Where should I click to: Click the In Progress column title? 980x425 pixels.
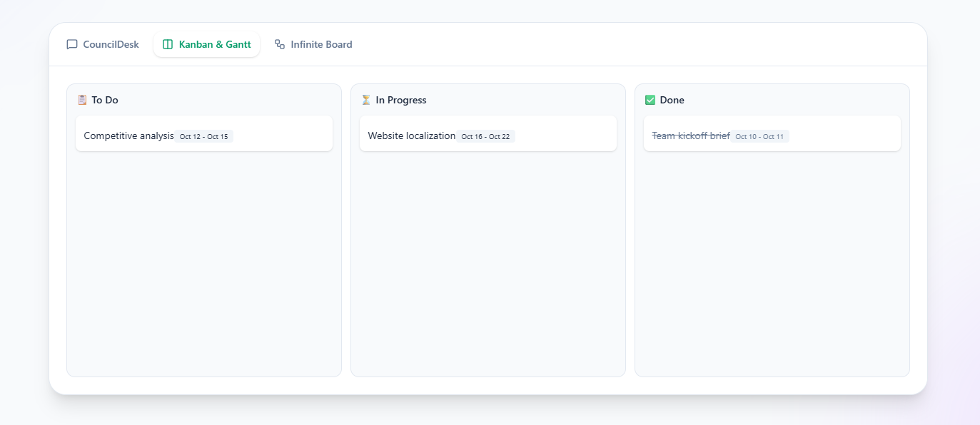(x=401, y=100)
